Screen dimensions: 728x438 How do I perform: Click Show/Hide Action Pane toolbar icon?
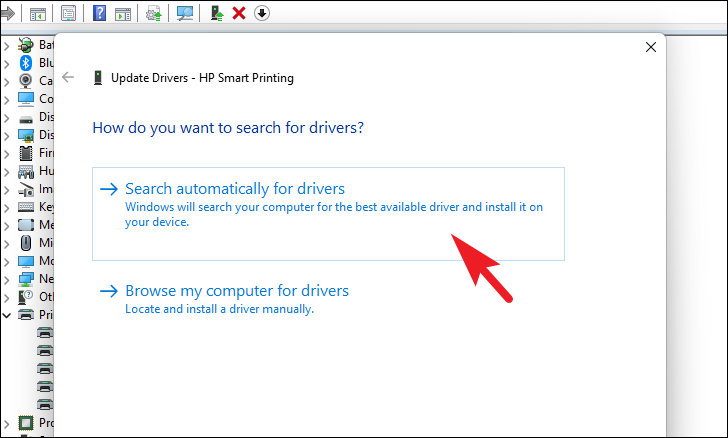coord(123,13)
